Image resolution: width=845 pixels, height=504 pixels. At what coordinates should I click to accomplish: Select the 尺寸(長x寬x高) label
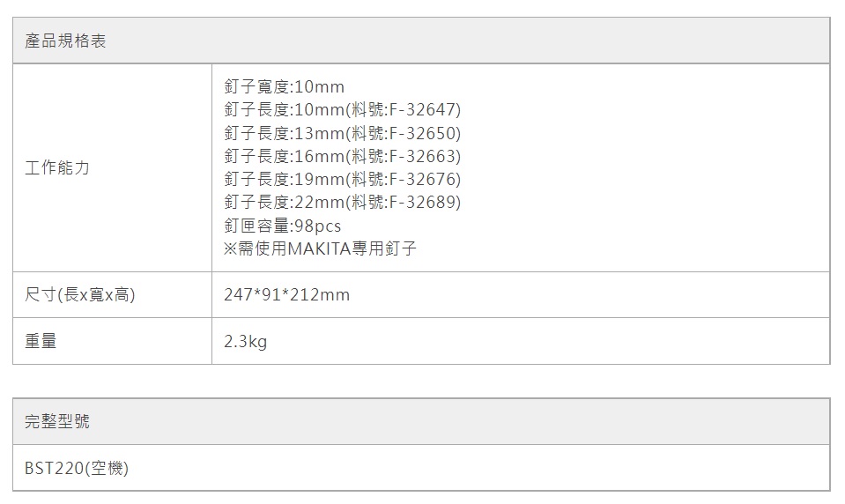click(x=79, y=295)
